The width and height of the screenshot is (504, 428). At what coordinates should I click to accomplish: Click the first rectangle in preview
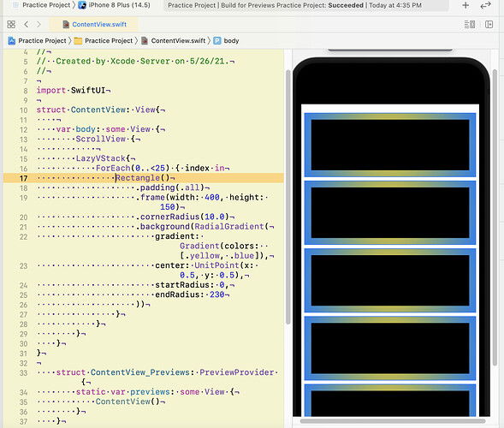(x=390, y=145)
